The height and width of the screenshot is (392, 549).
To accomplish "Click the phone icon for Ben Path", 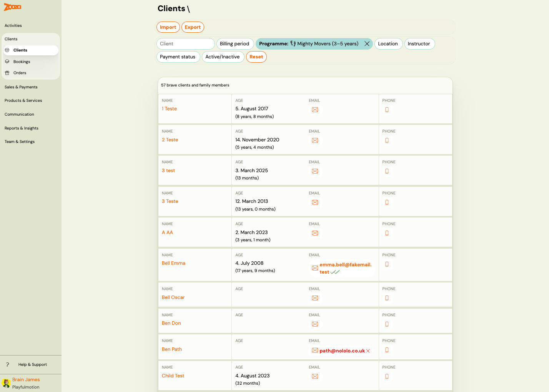I will (387, 350).
